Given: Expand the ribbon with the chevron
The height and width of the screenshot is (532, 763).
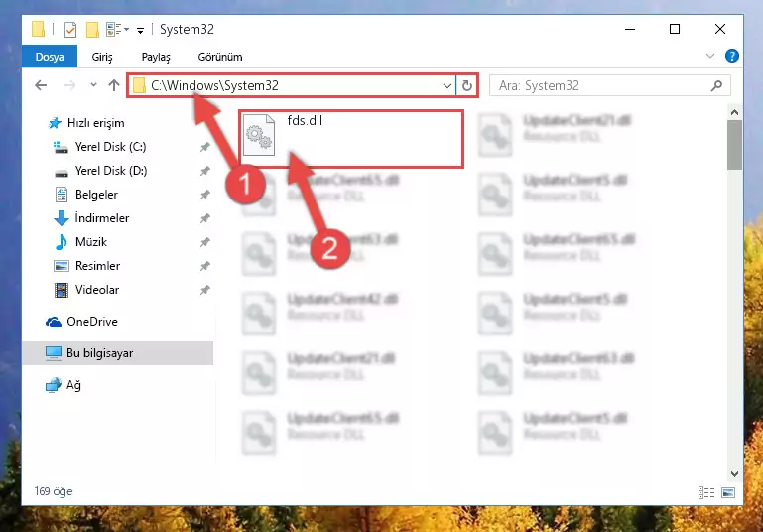Looking at the screenshot, I should pyautogui.click(x=710, y=56).
